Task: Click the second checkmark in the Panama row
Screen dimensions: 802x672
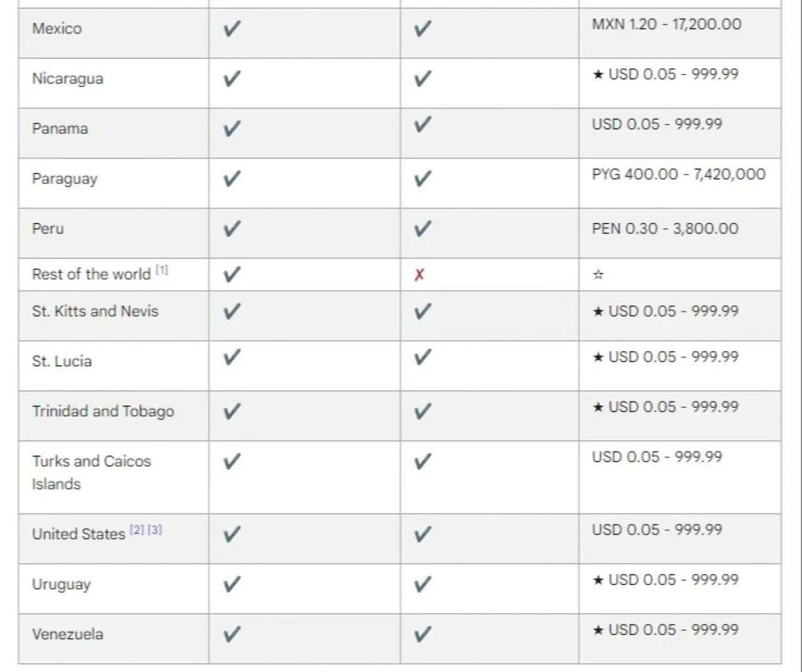Action: (423, 125)
